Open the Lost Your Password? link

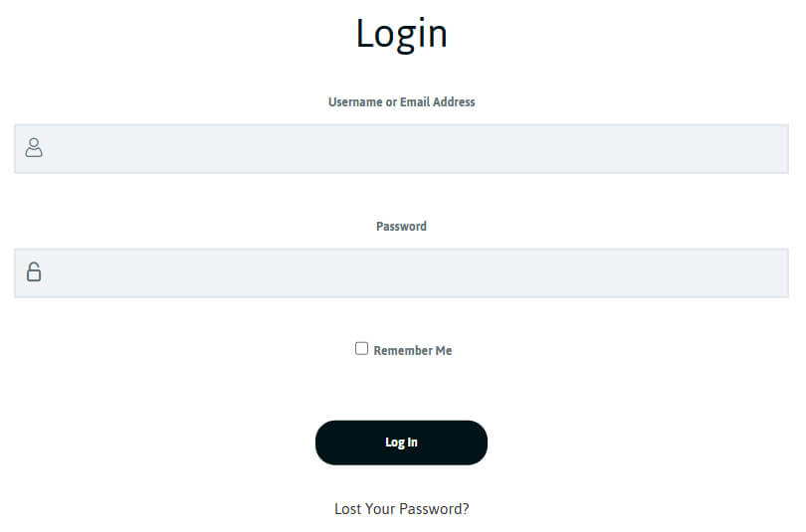(401, 509)
